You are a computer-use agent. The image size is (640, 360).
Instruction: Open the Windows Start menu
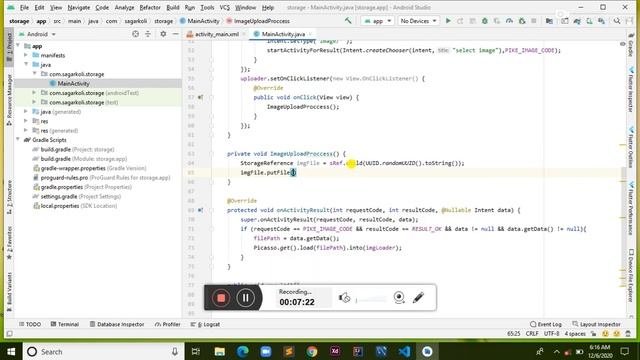coord(11,351)
